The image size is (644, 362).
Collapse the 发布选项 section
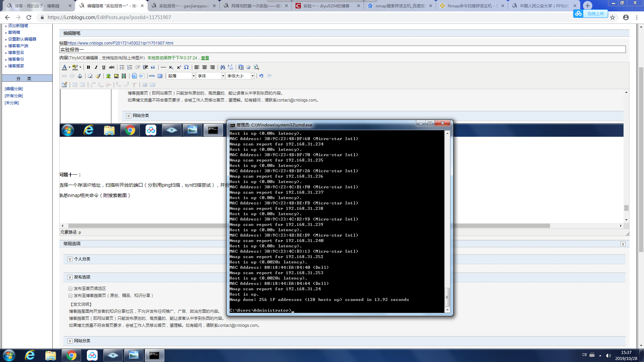pyautogui.click(x=70, y=277)
